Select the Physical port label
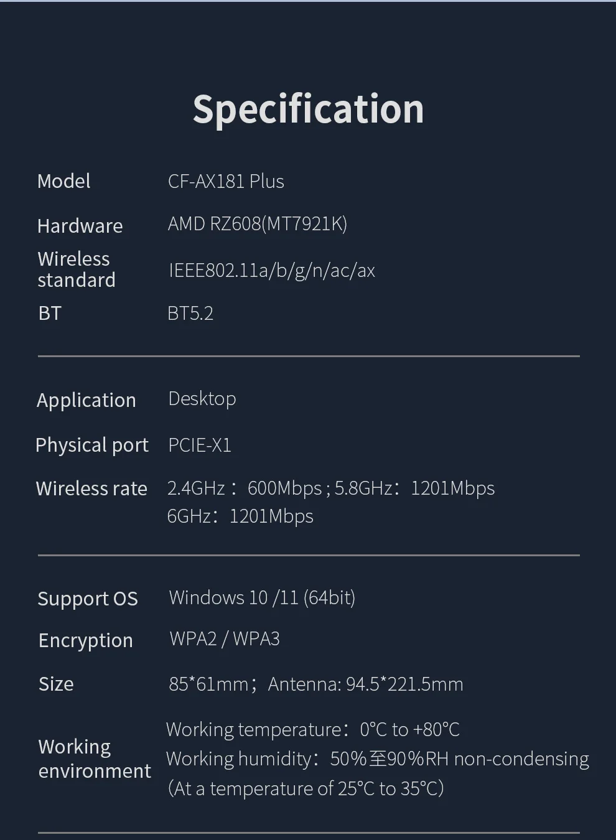This screenshot has width=616, height=840. pos(91,445)
